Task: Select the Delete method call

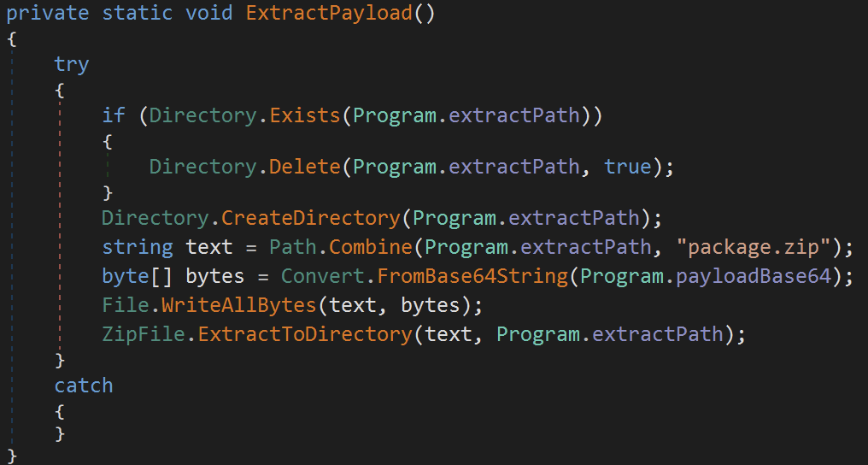Action: [x=305, y=166]
